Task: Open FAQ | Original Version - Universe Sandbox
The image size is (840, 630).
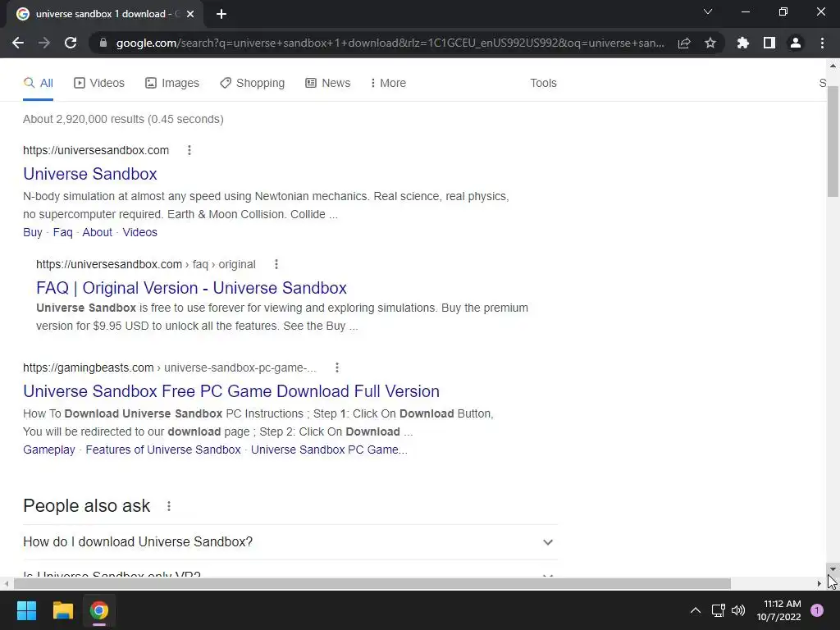Action: [191, 288]
